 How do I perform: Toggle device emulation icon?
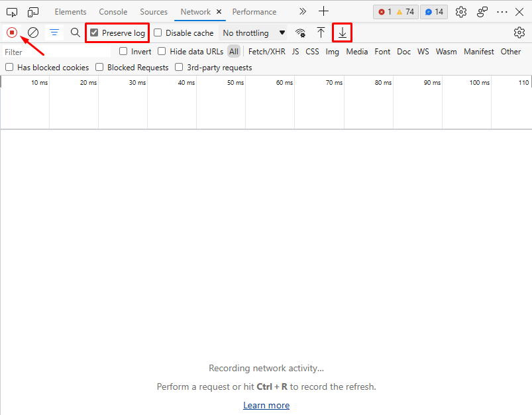[33, 12]
